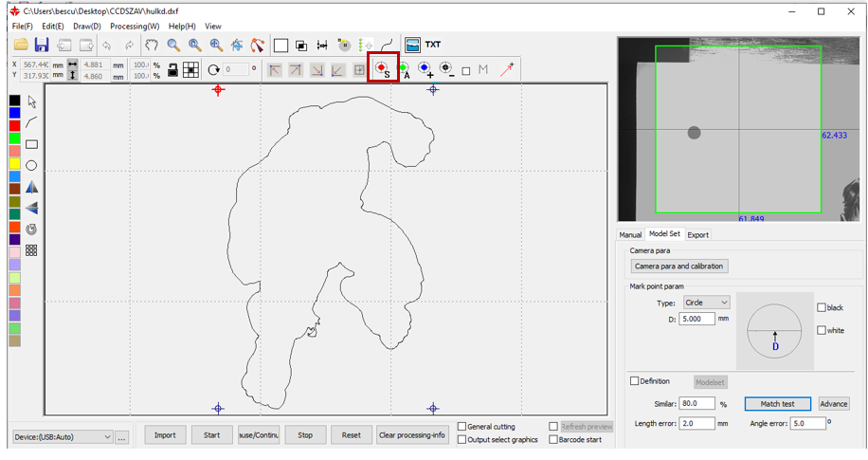Click the rotate angle icon
The image size is (868, 460).
[x=213, y=70]
